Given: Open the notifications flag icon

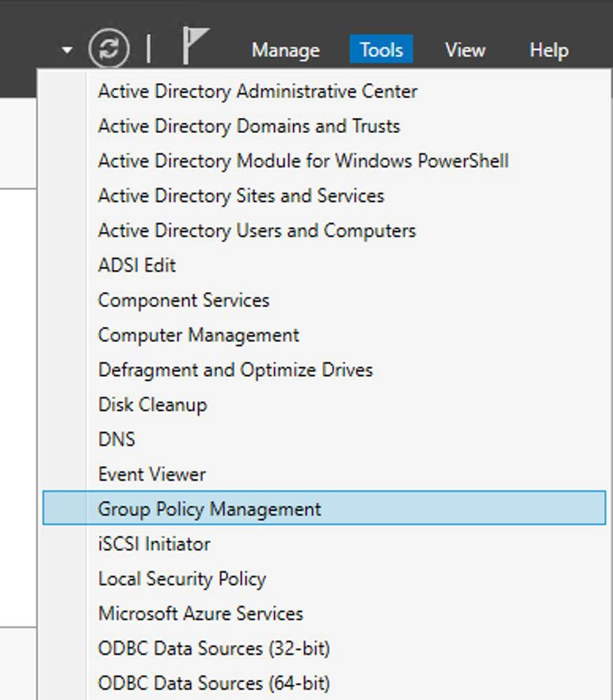Looking at the screenshot, I should [x=196, y=46].
